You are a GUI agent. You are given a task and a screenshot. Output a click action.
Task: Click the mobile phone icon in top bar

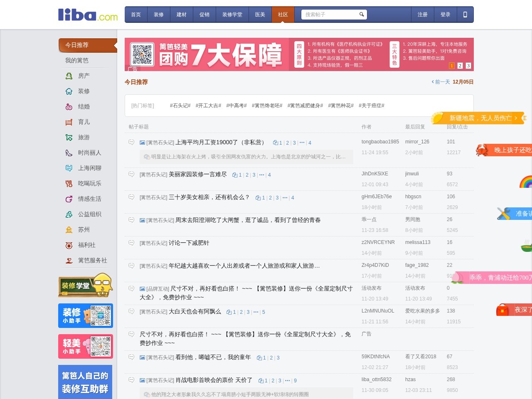pyautogui.click(x=465, y=14)
